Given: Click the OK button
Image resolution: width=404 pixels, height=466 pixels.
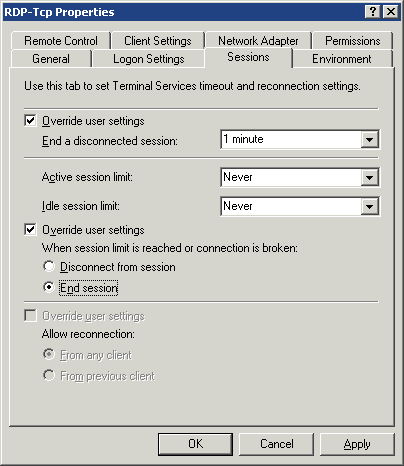Looking at the screenshot, I should click(x=195, y=444).
